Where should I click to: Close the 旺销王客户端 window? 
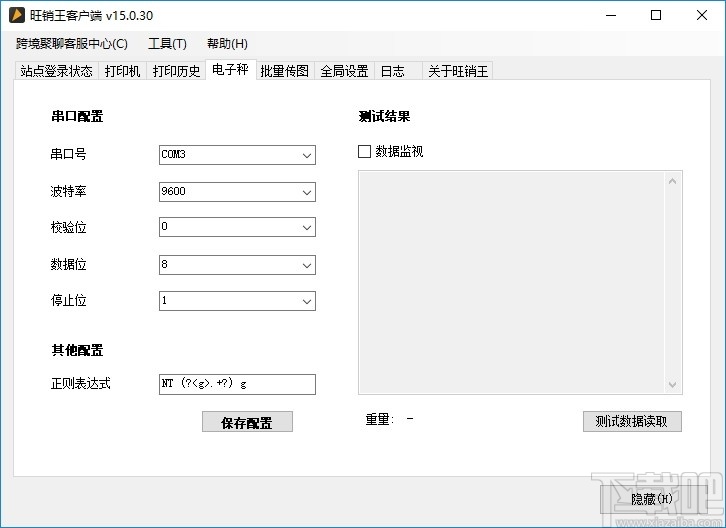tap(702, 15)
